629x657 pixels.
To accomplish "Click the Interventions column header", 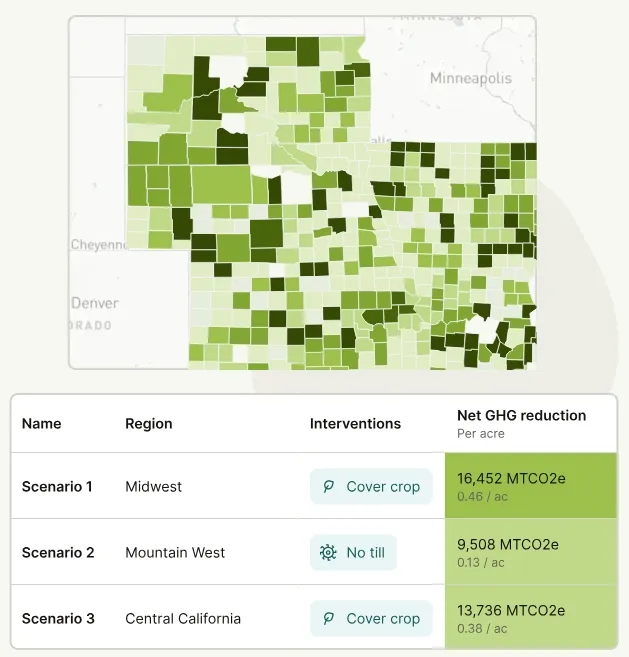I will (355, 424).
